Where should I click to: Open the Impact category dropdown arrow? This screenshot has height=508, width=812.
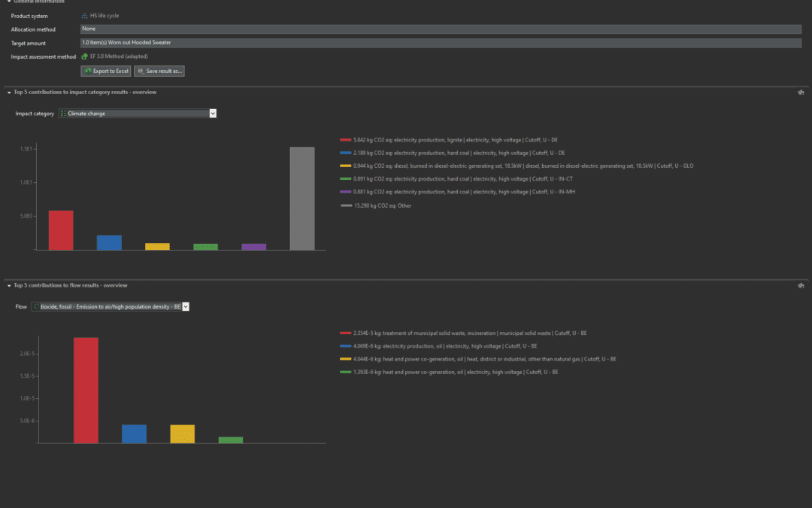pos(213,114)
